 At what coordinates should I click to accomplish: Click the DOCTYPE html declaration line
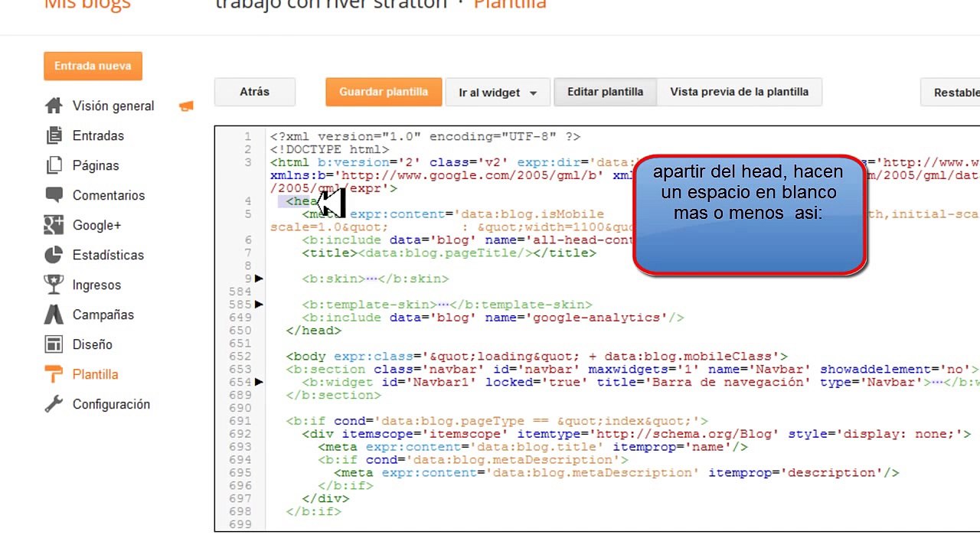pyautogui.click(x=330, y=149)
